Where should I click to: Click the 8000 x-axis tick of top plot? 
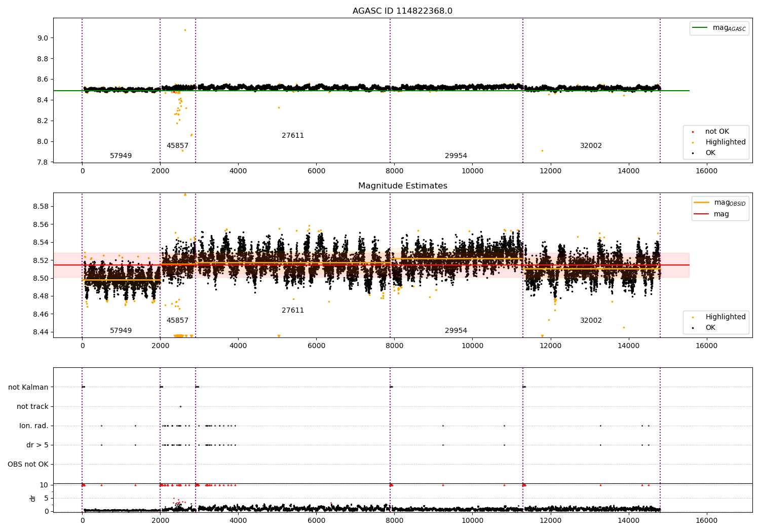coord(394,171)
